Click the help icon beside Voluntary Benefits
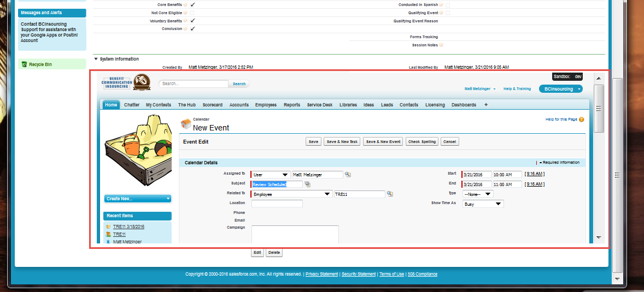 coord(185,21)
